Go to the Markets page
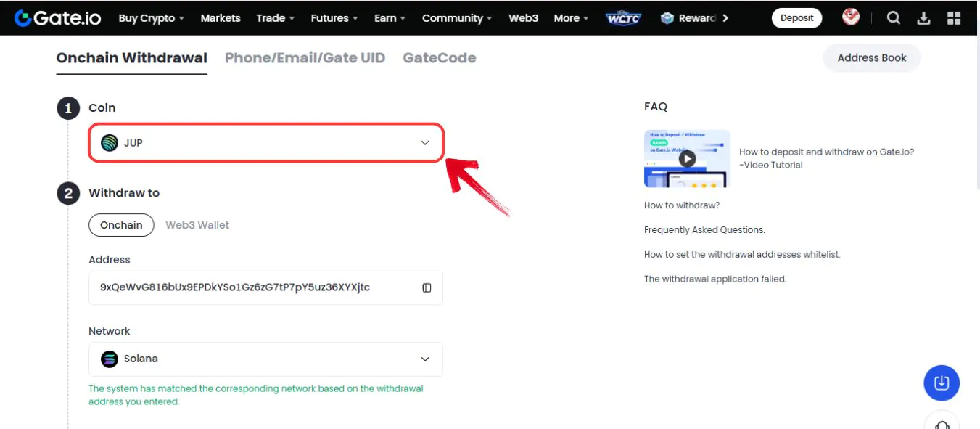 [x=221, y=18]
